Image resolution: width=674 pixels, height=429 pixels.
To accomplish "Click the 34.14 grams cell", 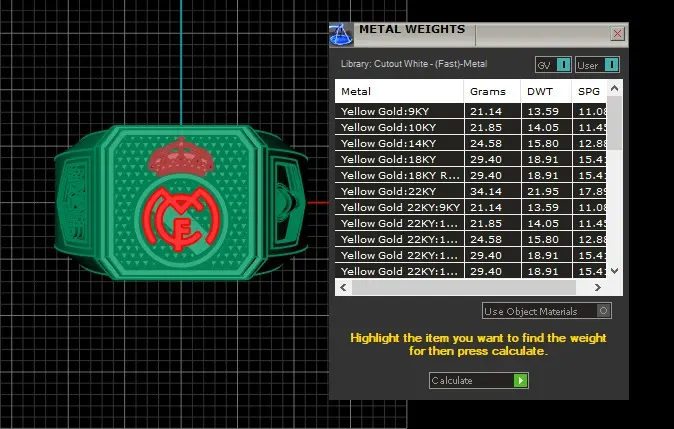I will pyautogui.click(x=492, y=191).
